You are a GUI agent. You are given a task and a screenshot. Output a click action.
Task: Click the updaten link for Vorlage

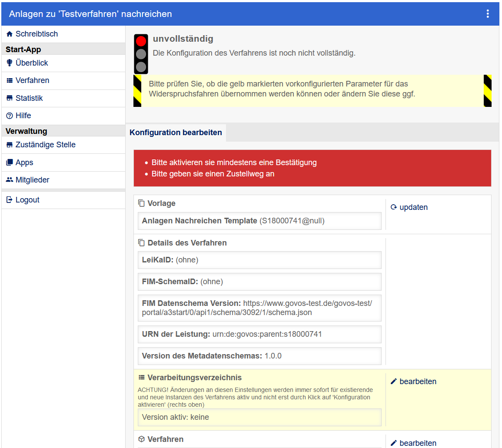tap(413, 207)
